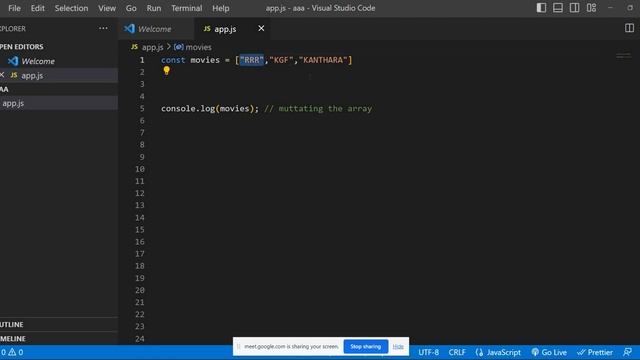The width and height of the screenshot is (640, 360).
Task: Click const keyword on line 1
Action: 173,60
